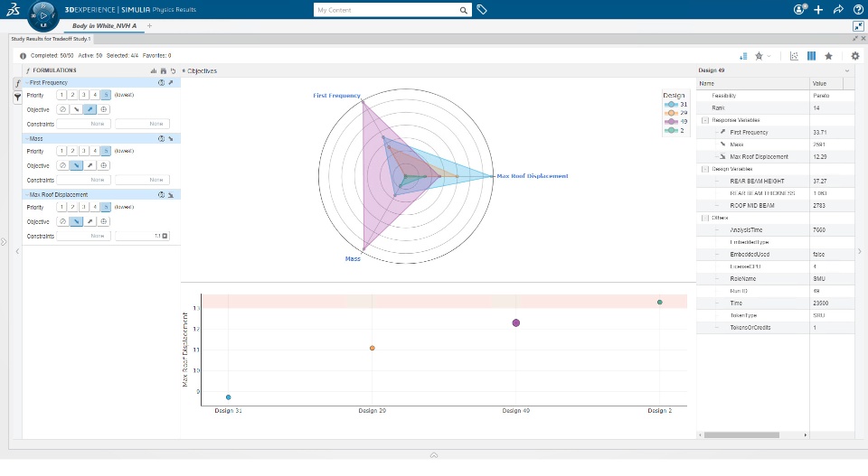
Task: Open the user profile icon
Action: click(799, 9)
